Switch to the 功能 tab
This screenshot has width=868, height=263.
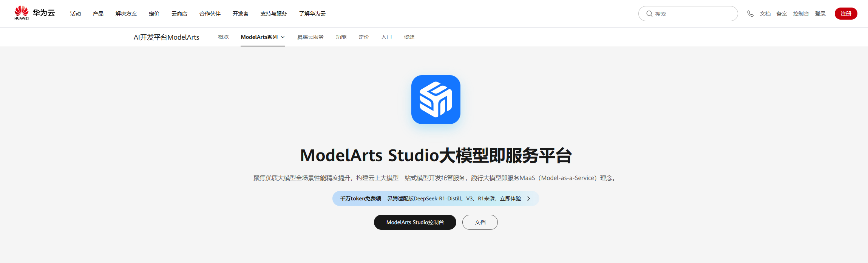341,37
